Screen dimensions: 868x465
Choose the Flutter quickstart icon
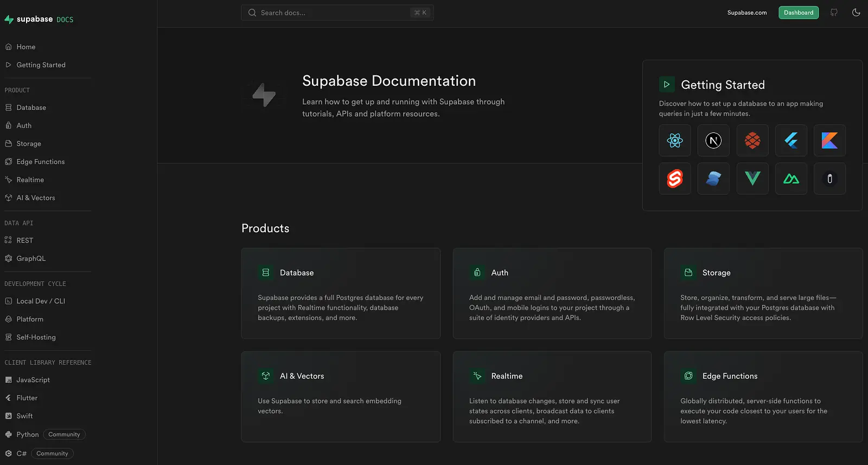tap(791, 141)
